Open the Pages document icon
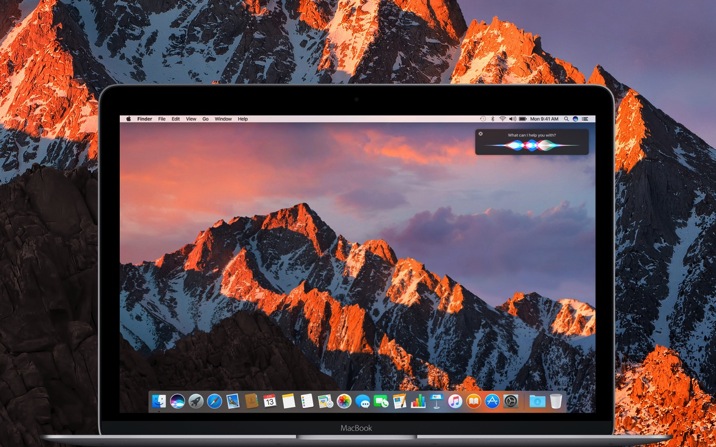 [400, 401]
